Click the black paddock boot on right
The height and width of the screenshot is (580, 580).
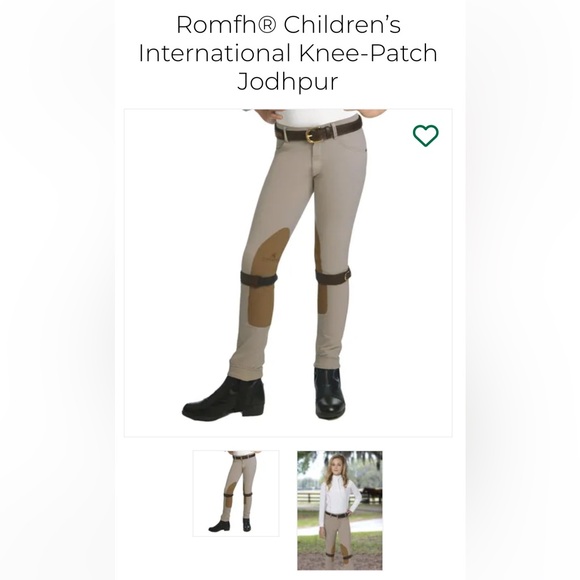click(x=329, y=393)
